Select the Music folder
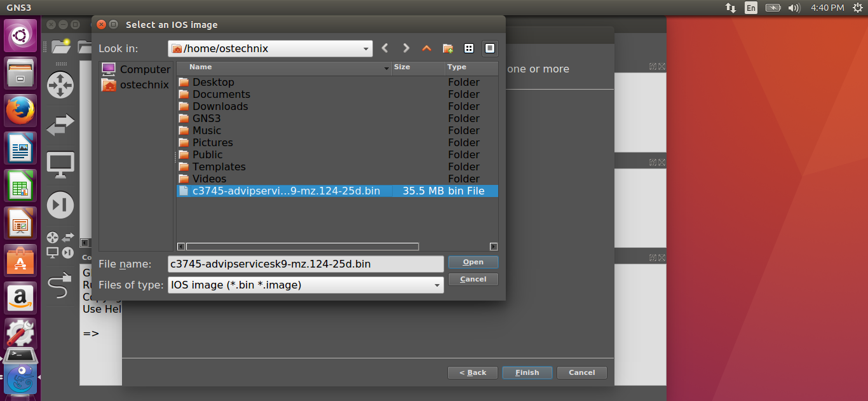 (x=337, y=130)
